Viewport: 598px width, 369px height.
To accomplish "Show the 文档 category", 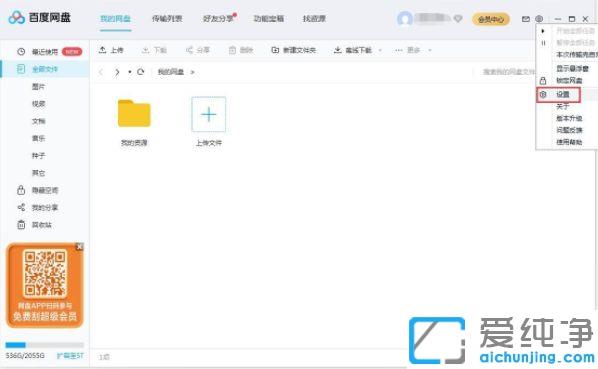I will (39, 121).
